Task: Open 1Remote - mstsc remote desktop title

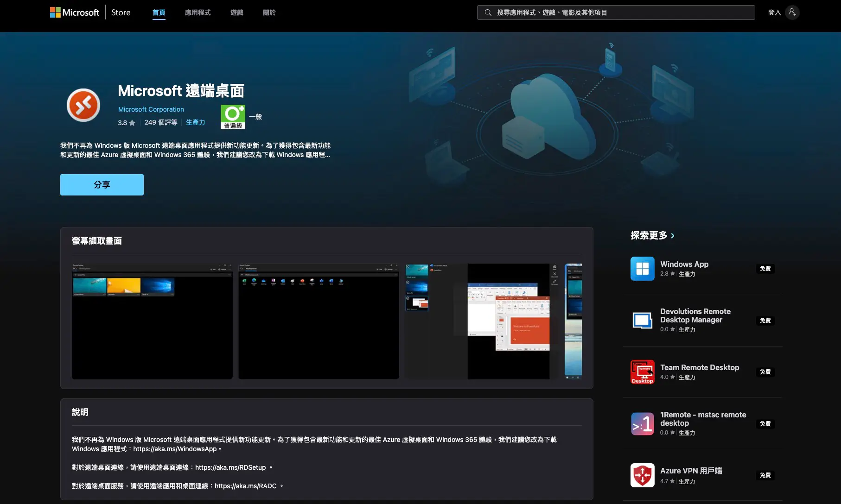Action: point(703,419)
